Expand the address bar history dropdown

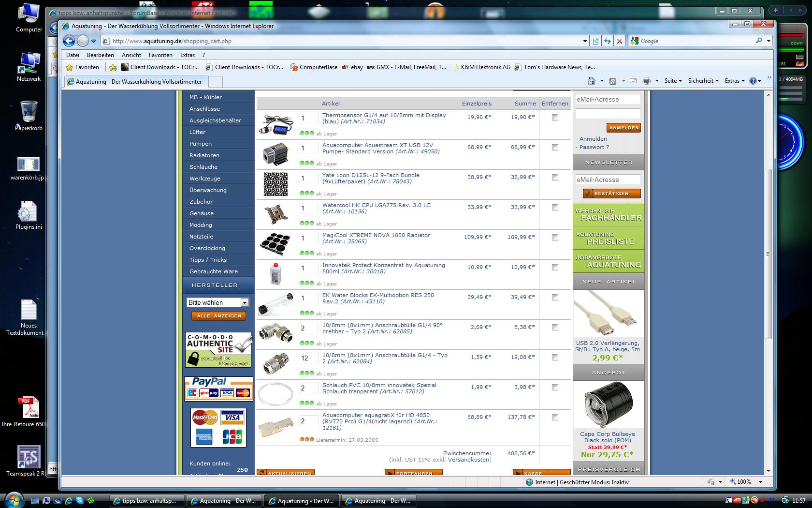(x=585, y=41)
